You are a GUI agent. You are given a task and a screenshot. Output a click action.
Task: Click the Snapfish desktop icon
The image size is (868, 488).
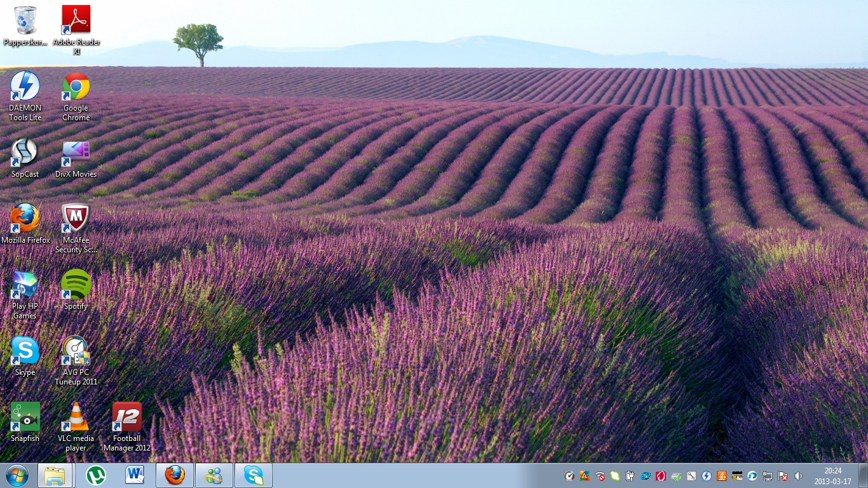[x=25, y=417]
